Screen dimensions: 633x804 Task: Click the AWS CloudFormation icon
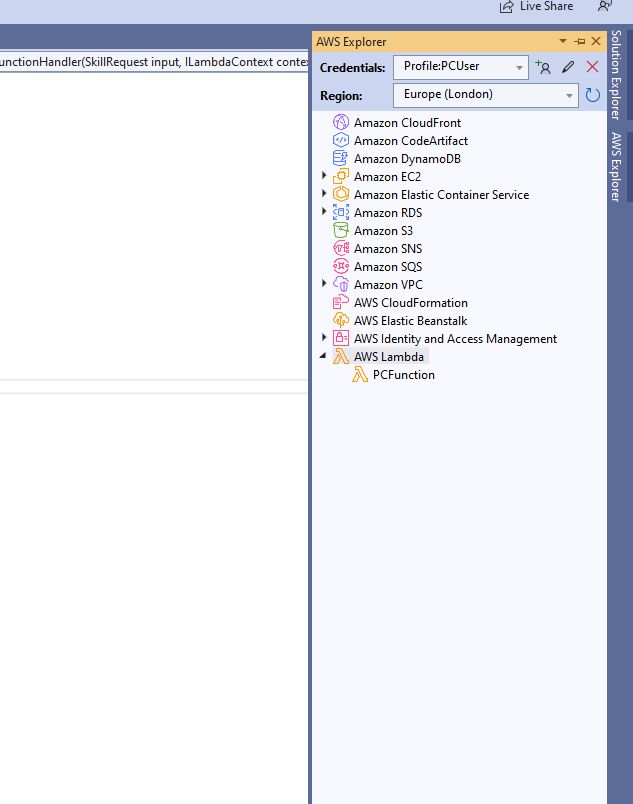(341, 303)
